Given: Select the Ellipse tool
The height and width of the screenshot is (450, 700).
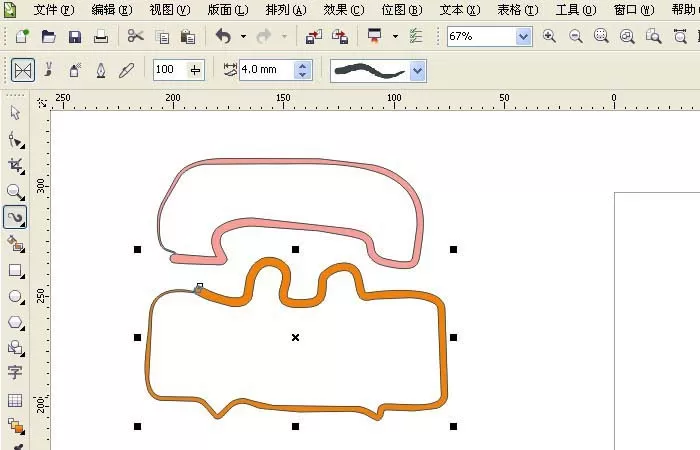Looking at the screenshot, I should (16, 296).
